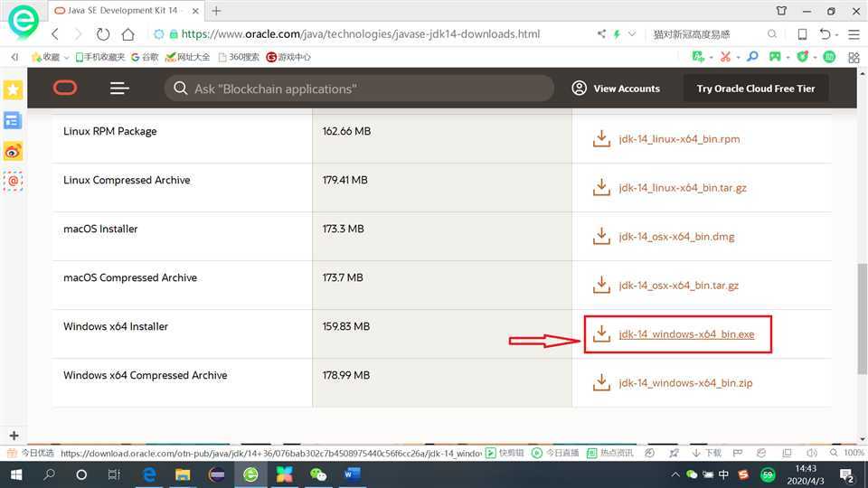Click the undo closed tab icon

825,33
